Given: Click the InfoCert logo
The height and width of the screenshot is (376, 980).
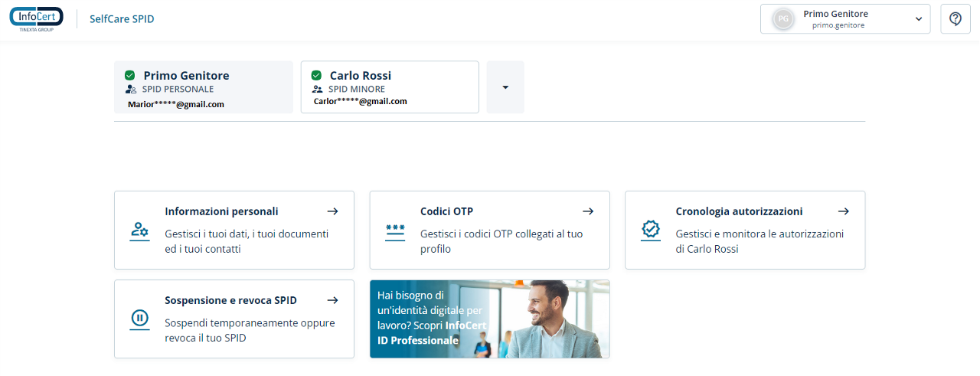Looking at the screenshot, I should click(36, 18).
